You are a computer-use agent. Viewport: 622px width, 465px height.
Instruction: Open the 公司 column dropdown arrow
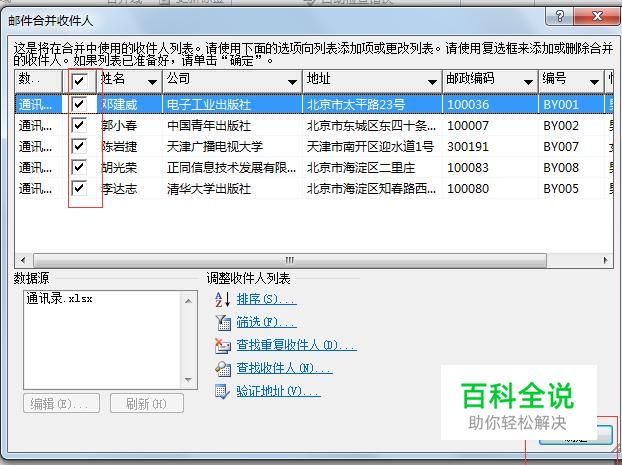(292, 82)
